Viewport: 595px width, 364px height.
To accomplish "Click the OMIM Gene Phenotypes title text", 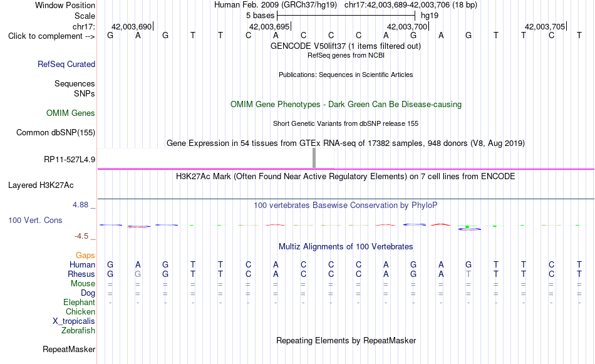I will 346,105.
